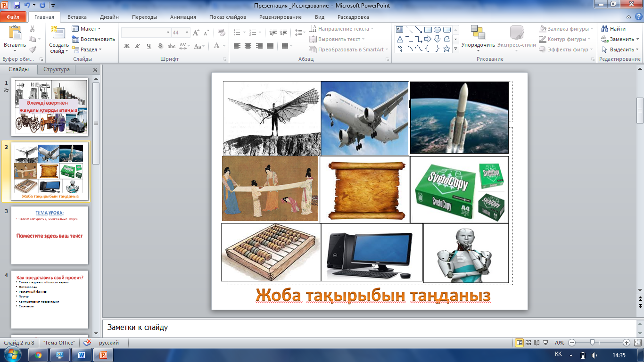
Task: Click the clear formatting eraser icon
Action: pyautogui.click(x=221, y=33)
